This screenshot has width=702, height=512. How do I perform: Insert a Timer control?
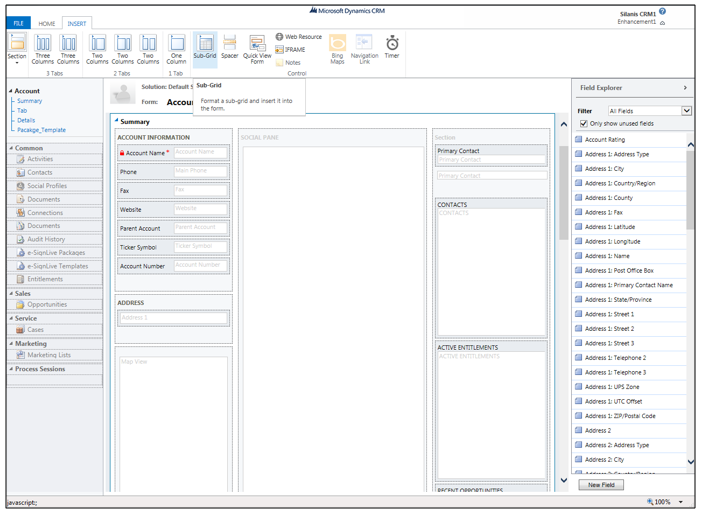point(392,47)
